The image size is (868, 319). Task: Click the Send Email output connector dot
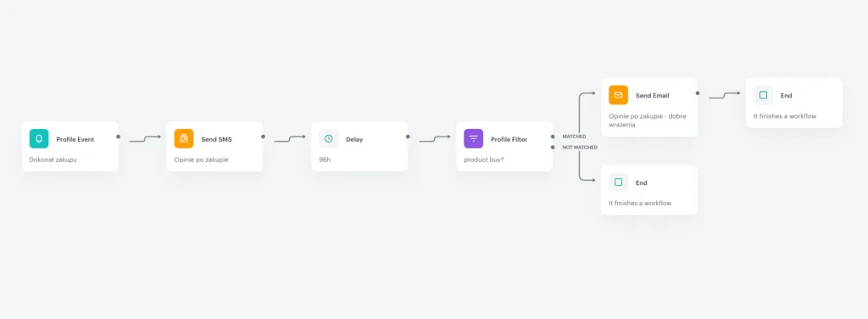pyautogui.click(x=698, y=93)
